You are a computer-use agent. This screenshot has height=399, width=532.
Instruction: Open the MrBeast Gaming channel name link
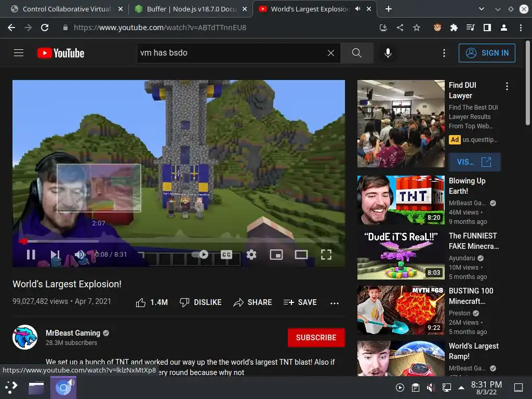coord(73,333)
